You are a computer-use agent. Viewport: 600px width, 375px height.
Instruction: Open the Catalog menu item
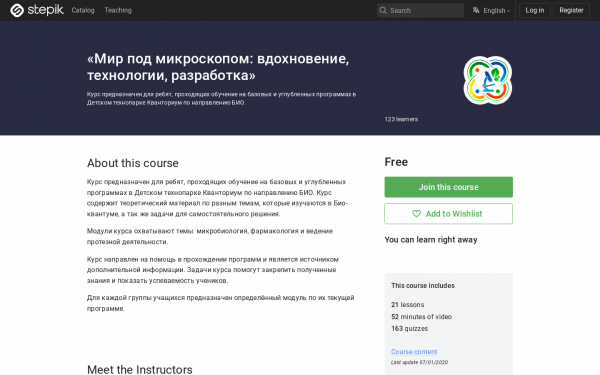83,10
